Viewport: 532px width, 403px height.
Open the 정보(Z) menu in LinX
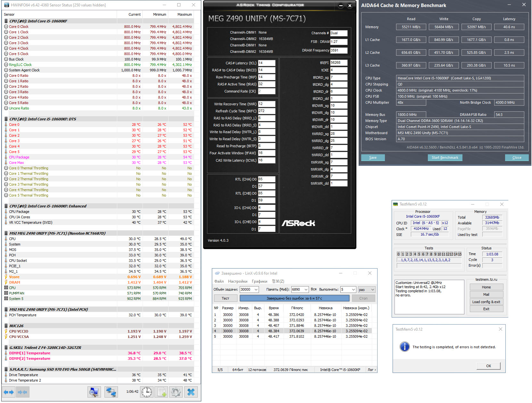[x=278, y=281]
